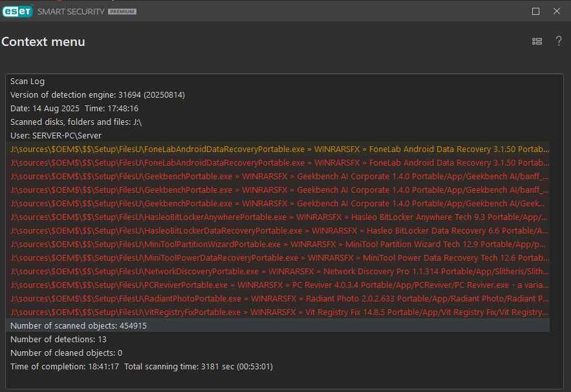Select the MiniToolPowerDataRecoveryPortable.exe detection row
Viewport: 571px width, 392px height.
pos(278,258)
